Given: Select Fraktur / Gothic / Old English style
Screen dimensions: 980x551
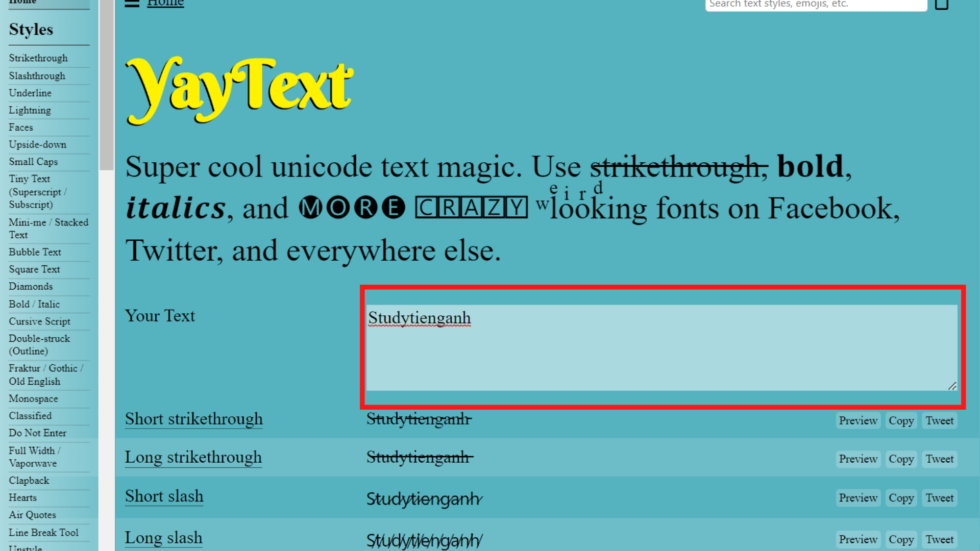Looking at the screenshot, I should (45, 375).
